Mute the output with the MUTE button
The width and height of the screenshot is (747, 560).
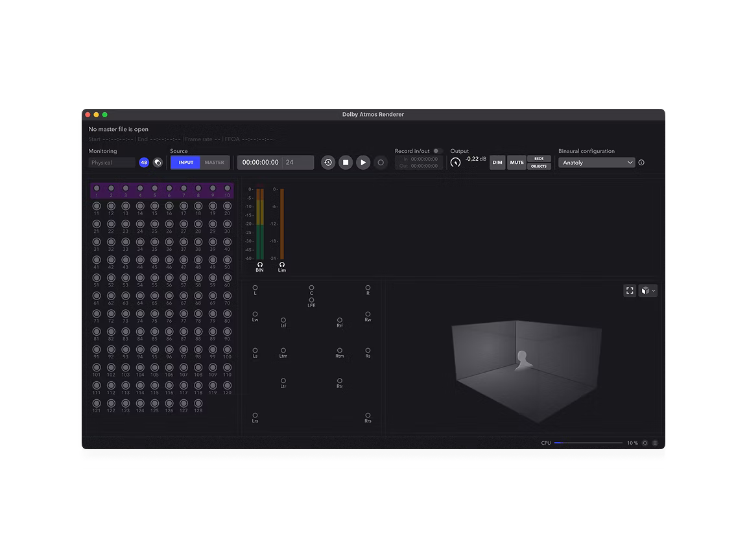point(516,162)
